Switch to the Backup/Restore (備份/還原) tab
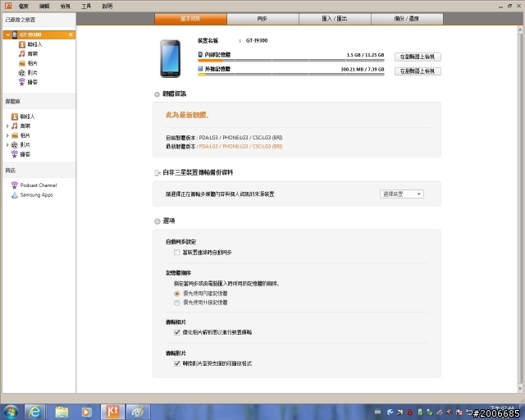This screenshot has width=525, height=420. [x=407, y=19]
